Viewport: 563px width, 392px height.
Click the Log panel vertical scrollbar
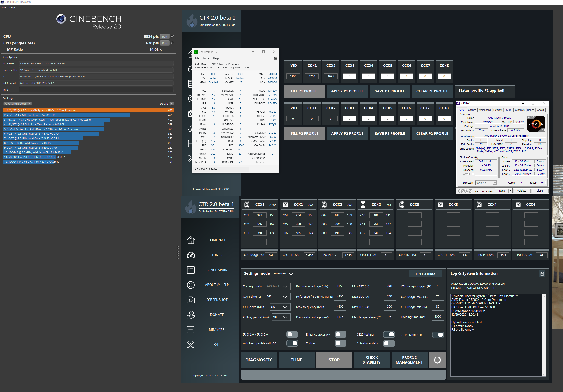pyautogui.click(x=544, y=335)
